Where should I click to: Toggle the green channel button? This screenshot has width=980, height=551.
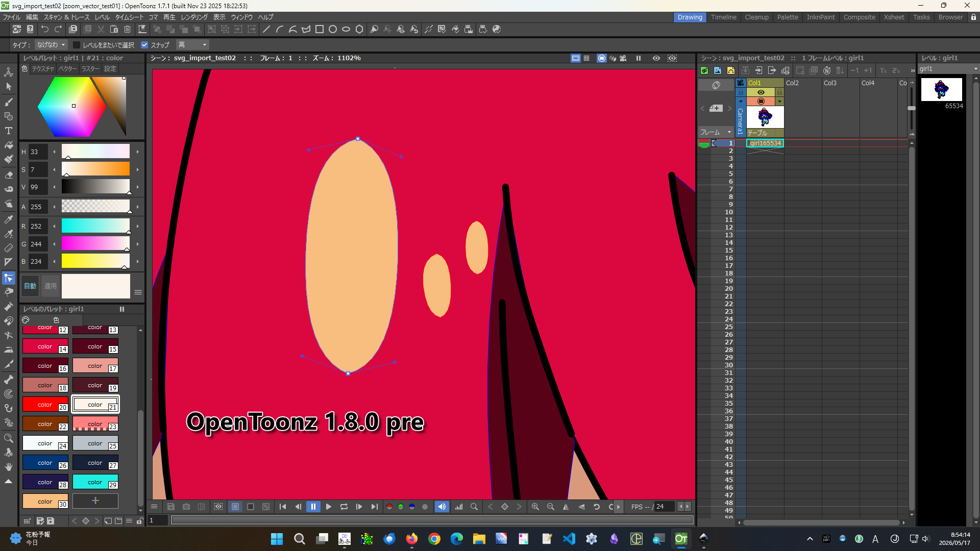pyautogui.click(x=401, y=507)
